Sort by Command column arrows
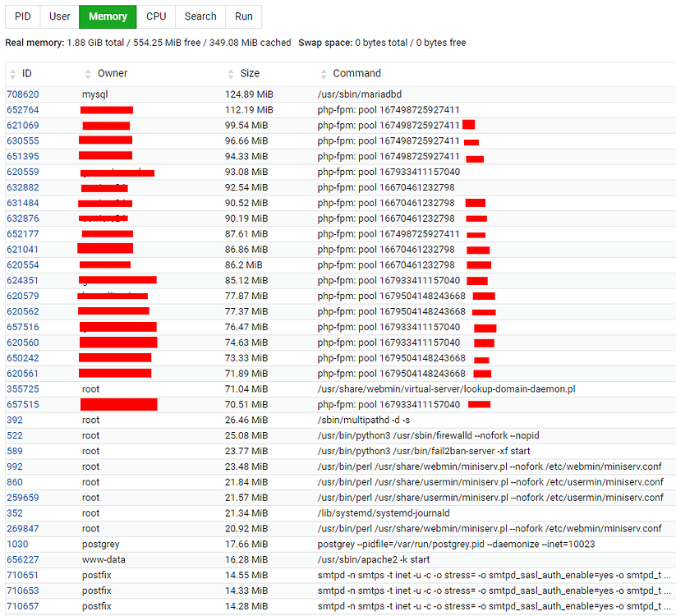 [x=324, y=74]
